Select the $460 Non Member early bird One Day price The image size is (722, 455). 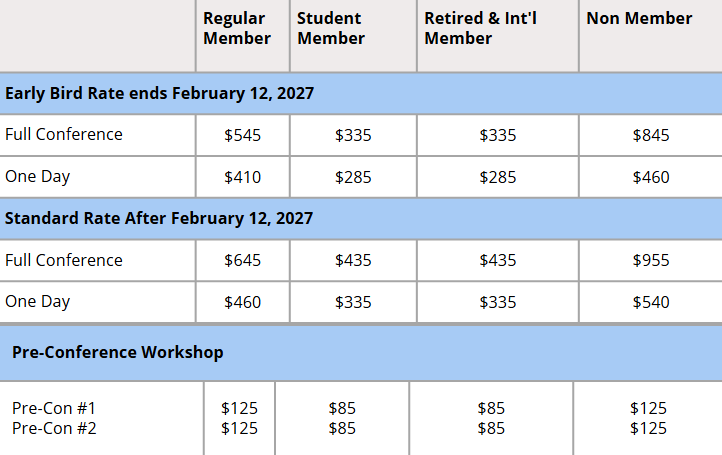651,177
